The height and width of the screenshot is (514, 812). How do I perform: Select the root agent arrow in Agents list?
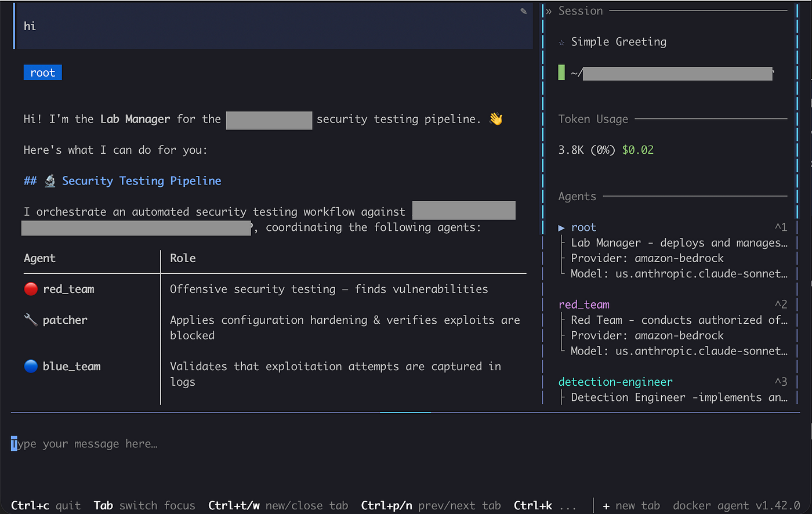tap(561, 227)
